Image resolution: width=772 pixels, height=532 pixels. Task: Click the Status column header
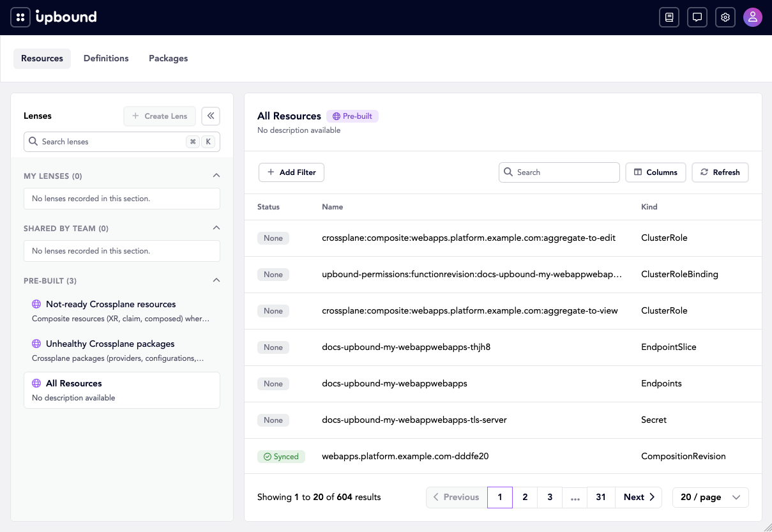[268, 207]
